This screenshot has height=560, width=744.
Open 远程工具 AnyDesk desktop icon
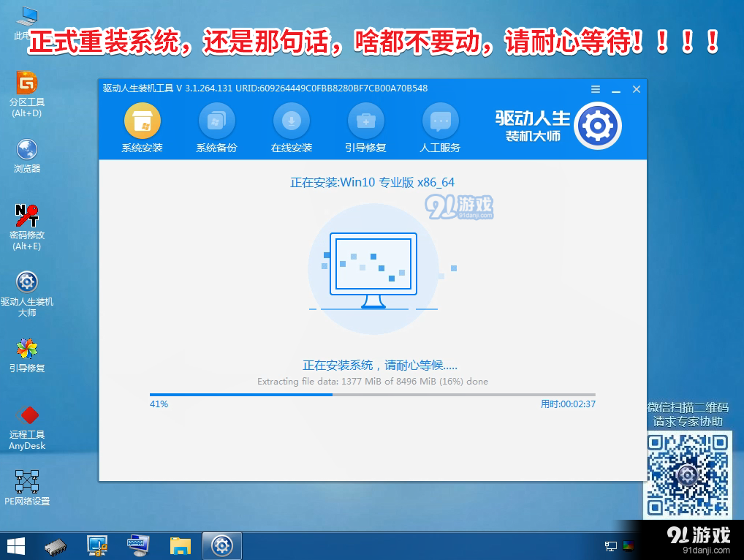27,428
